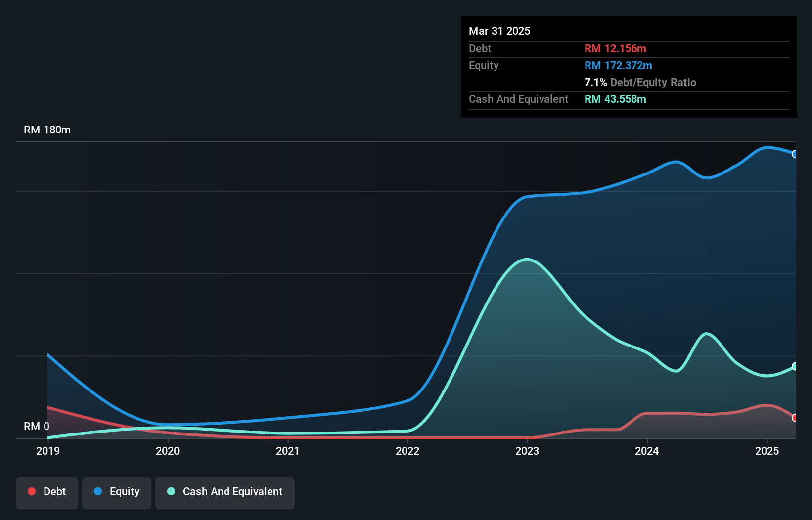Click the 2021 x-axis label
Viewport: 812px width, 520px height.
288,451
